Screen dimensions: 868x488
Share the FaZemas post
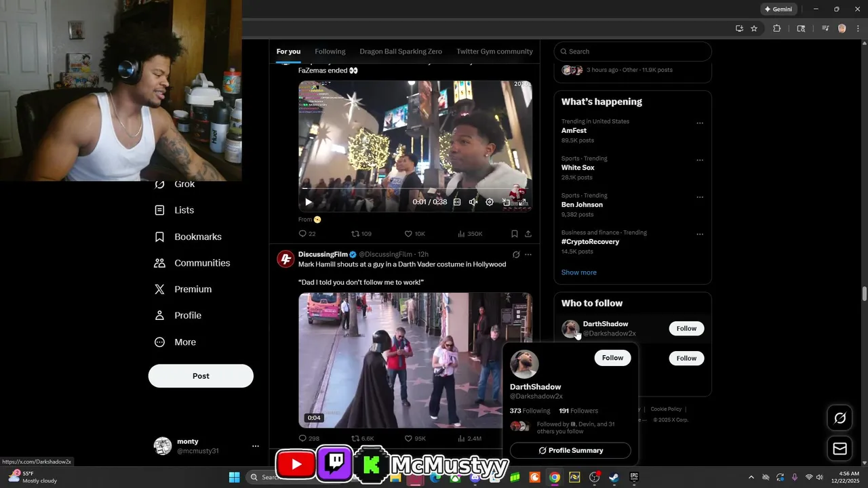click(528, 234)
